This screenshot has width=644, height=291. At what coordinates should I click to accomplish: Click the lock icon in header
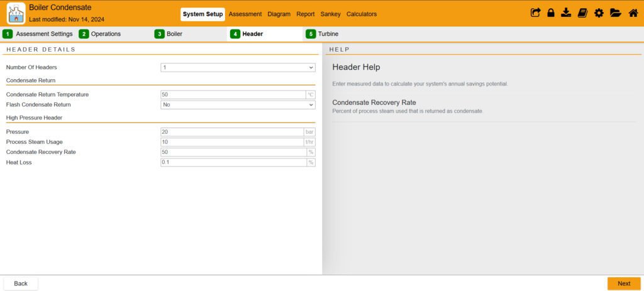[x=551, y=13]
